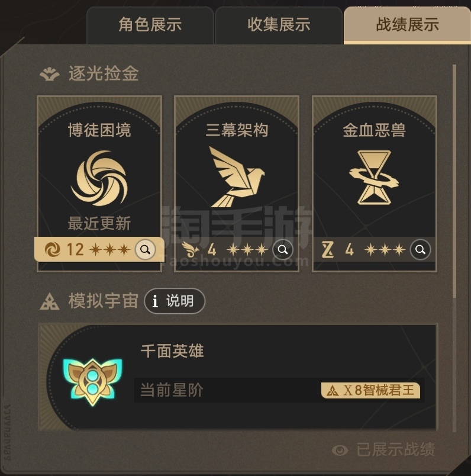Viewport: 471px width, 476px height.
Task: Open details magnifier for 金血恶兽
Action: pyautogui.click(x=420, y=249)
